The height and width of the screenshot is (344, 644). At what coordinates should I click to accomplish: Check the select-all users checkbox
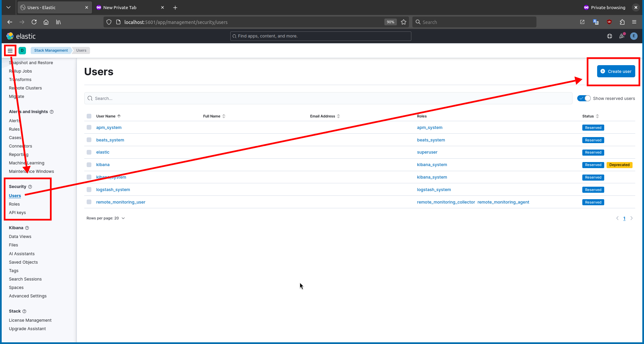[x=89, y=116]
